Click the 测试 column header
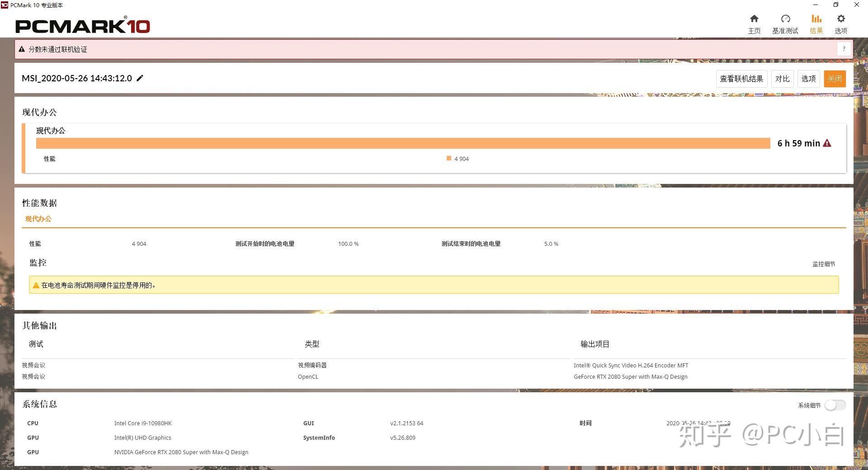The width and height of the screenshot is (868, 470). tap(36, 344)
